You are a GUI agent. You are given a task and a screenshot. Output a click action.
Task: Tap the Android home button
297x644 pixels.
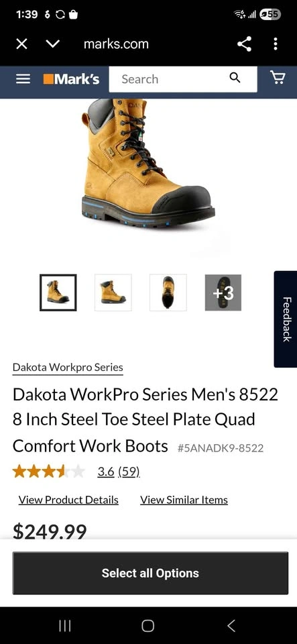click(x=148, y=626)
